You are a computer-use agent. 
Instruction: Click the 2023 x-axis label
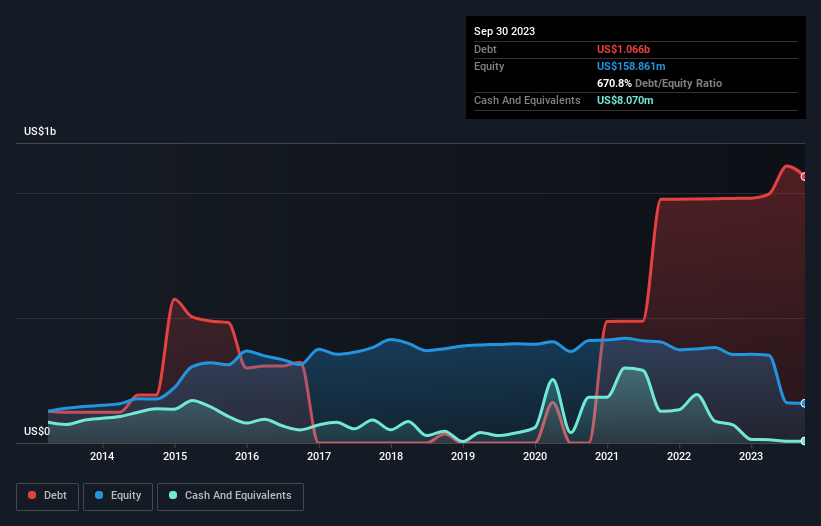pyautogui.click(x=751, y=456)
